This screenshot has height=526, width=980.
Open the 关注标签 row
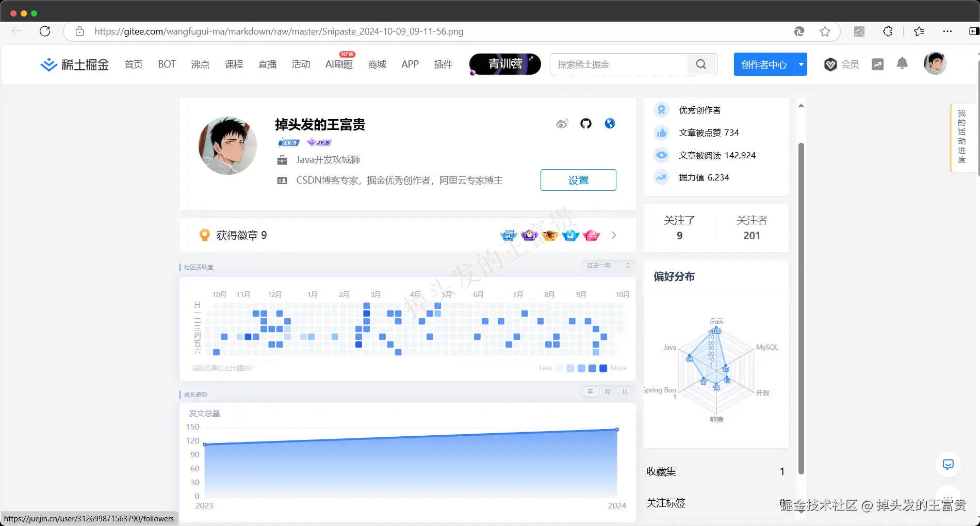click(716, 503)
